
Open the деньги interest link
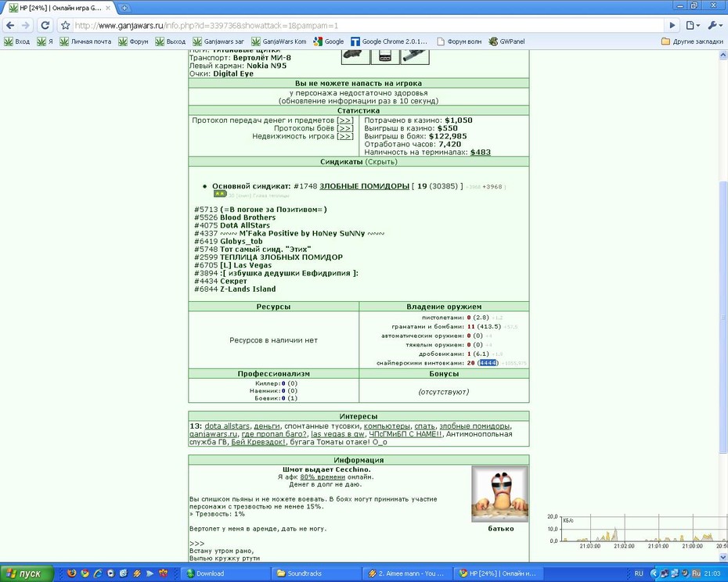pos(267,426)
